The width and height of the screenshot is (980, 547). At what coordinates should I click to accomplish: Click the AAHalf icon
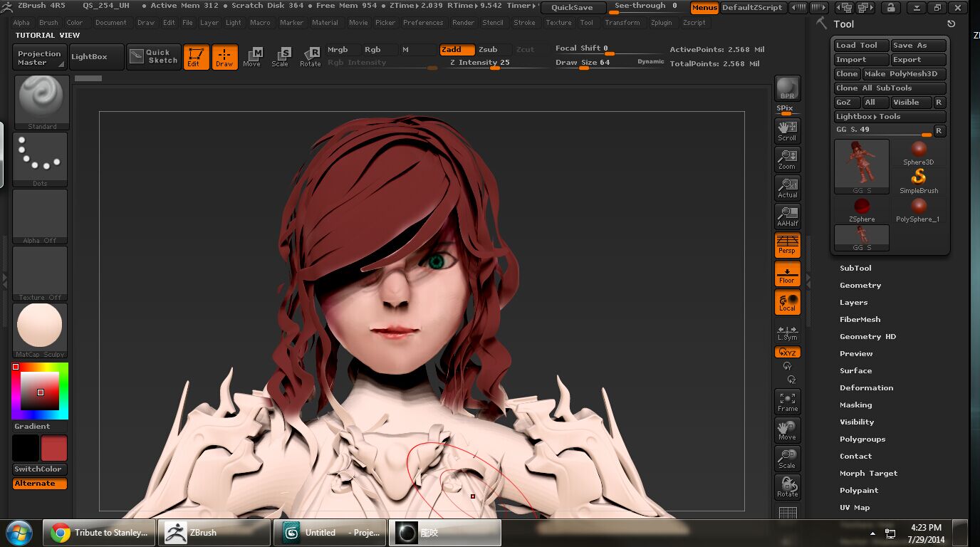click(x=787, y=216)
